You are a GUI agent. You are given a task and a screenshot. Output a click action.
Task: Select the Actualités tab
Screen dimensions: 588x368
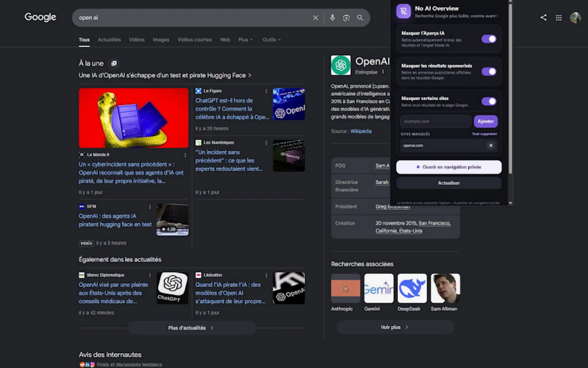(109, 40)
